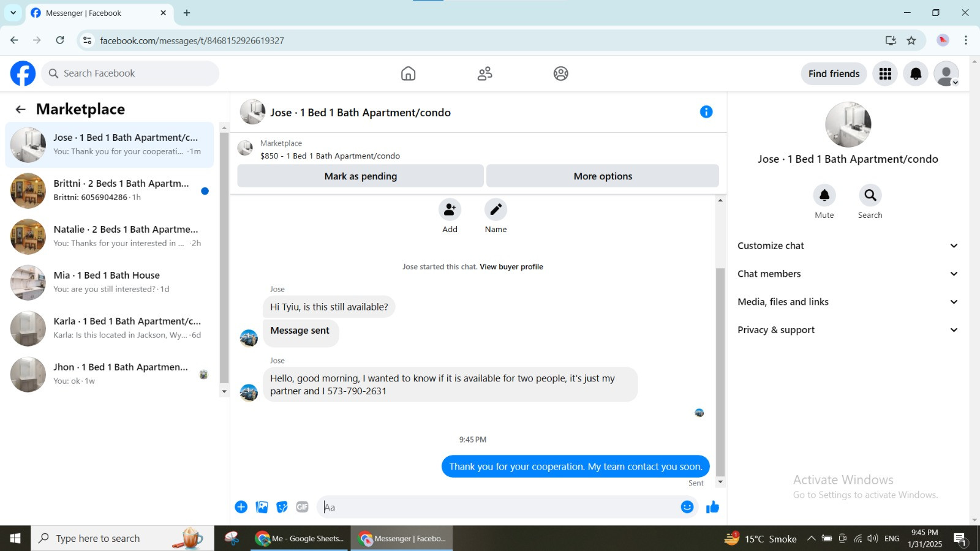Screen dimensions: 980x551
Task: Open the notifications bell in header
Action: pos(916,73)
